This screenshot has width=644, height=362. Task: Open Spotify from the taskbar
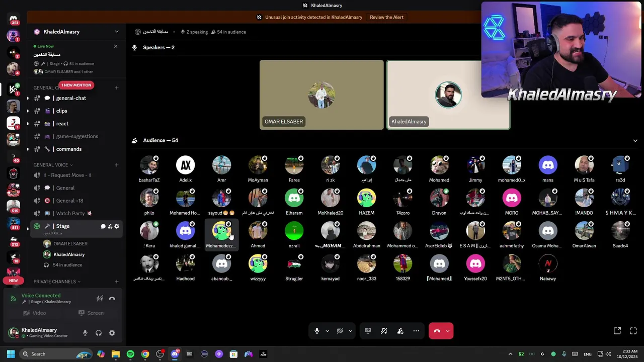pos(130,354)
